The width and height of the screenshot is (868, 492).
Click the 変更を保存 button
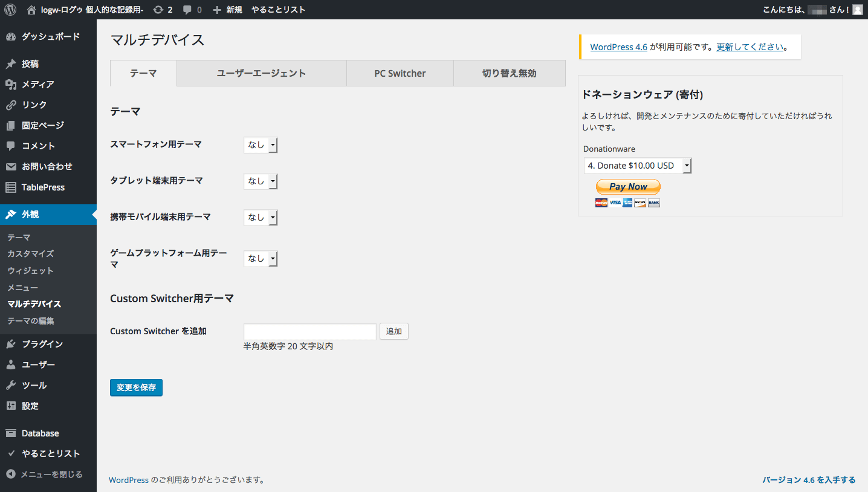pos(136,387)
